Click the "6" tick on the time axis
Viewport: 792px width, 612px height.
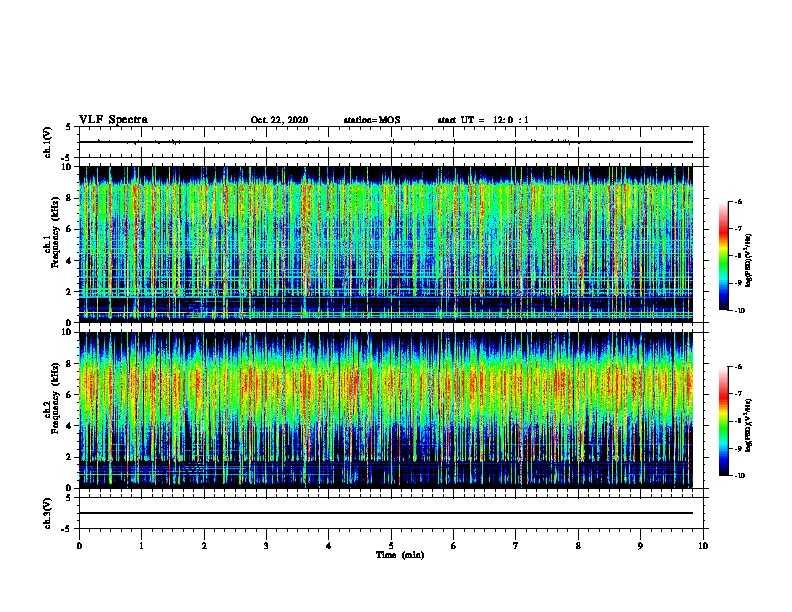(x=454, y=546)
